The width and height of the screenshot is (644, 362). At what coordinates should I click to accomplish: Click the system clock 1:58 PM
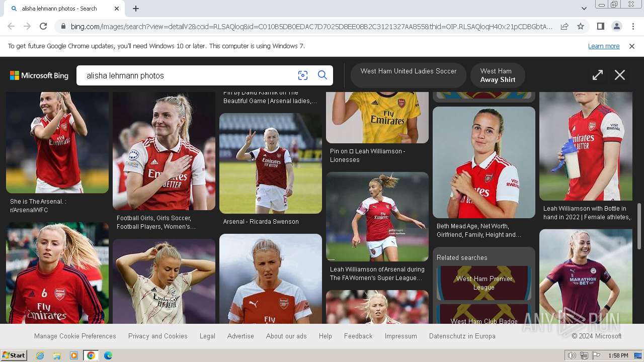click(x=618, y=355)
